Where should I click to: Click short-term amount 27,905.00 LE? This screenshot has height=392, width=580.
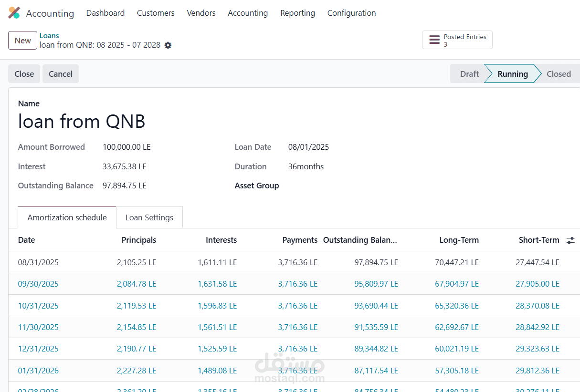pos(538,284)
